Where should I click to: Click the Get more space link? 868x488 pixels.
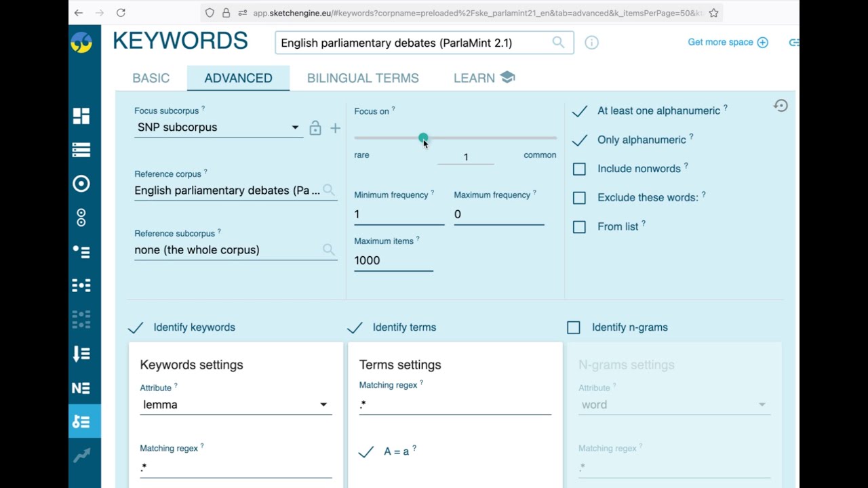728,42
